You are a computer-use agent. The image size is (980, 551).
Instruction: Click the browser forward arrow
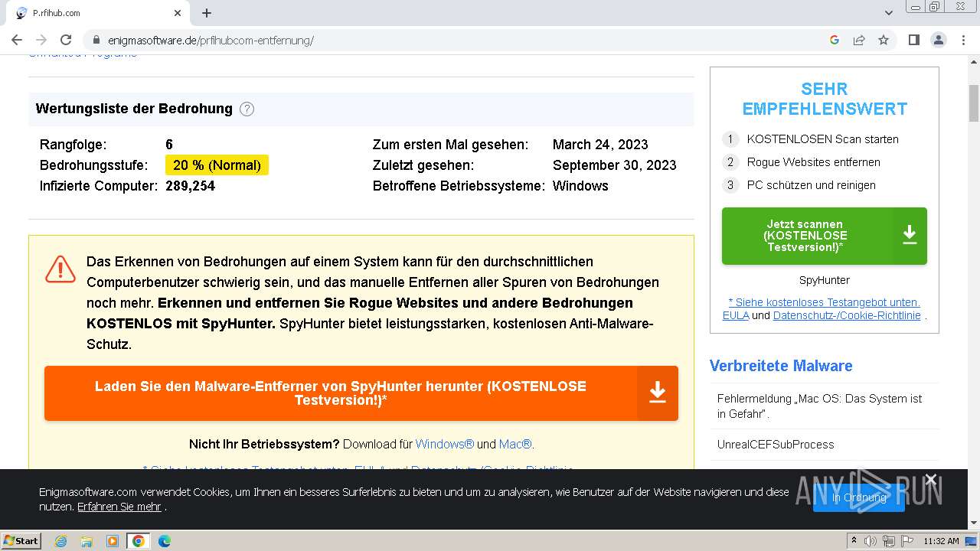[x=41, y=40]
